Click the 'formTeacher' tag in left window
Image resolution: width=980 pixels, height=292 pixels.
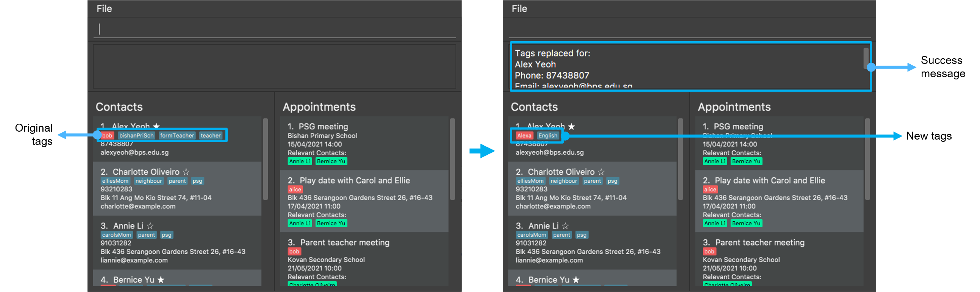pyautogui.click(x=177, y=135)
